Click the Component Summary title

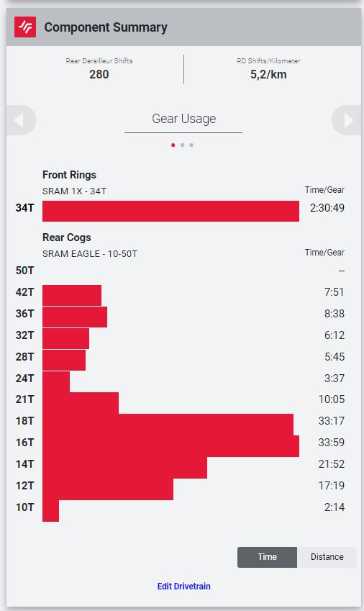pos(106,27)
